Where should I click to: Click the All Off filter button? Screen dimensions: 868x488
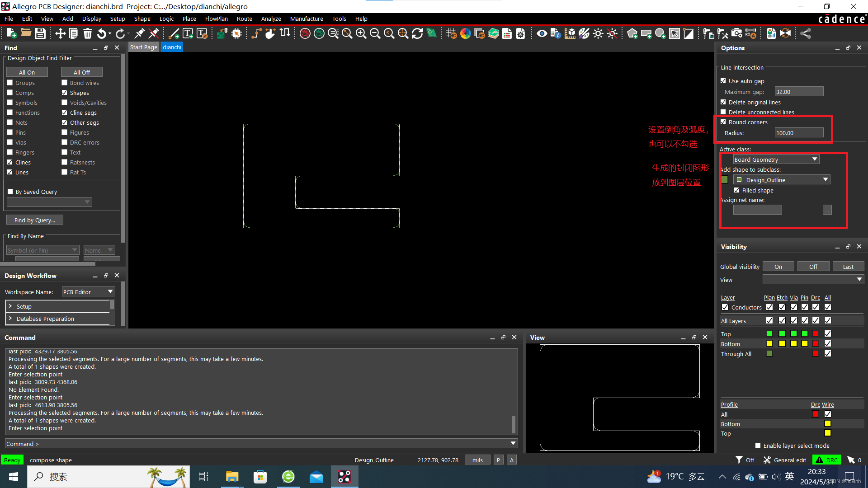coord(81,72)
